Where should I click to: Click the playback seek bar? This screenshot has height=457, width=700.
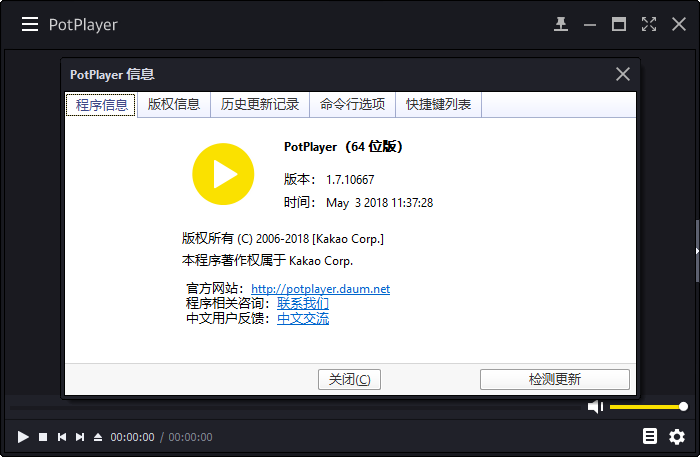click(295, 407)
